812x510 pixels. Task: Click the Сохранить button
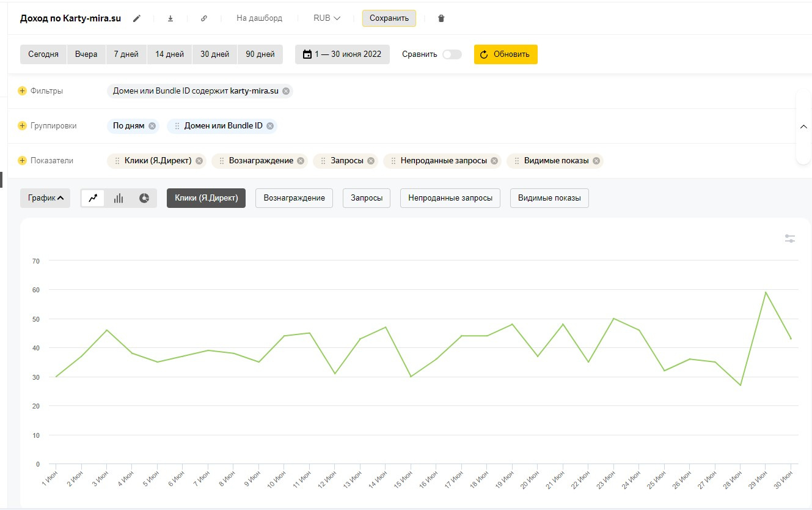point(389,18)
